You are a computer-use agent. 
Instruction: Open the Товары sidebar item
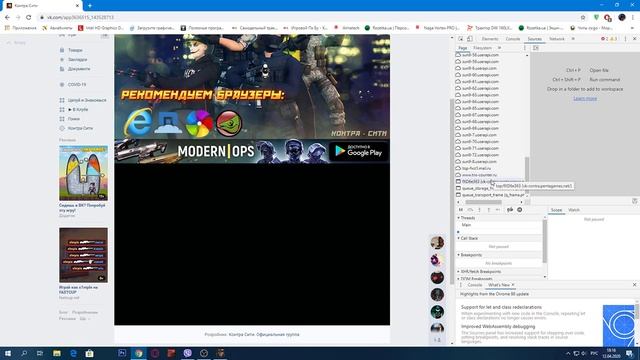(75, 50)
